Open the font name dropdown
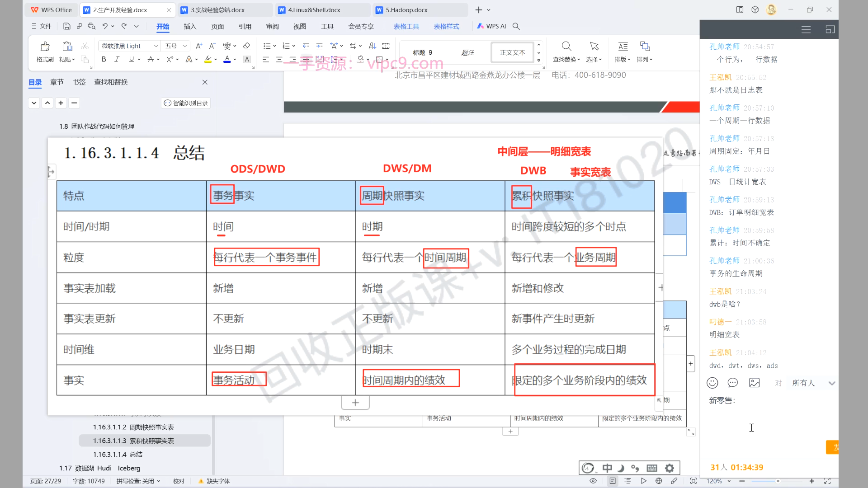Screen dimensions: 868x488 [x=156, y=46]
